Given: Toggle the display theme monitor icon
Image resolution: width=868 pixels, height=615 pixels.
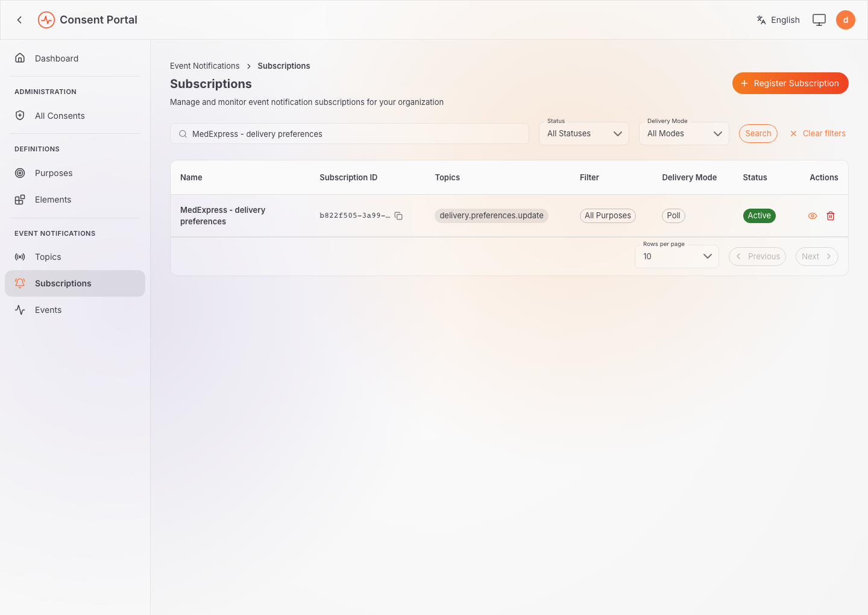Looking at the screenshot, I should click(x=819, y=20).
